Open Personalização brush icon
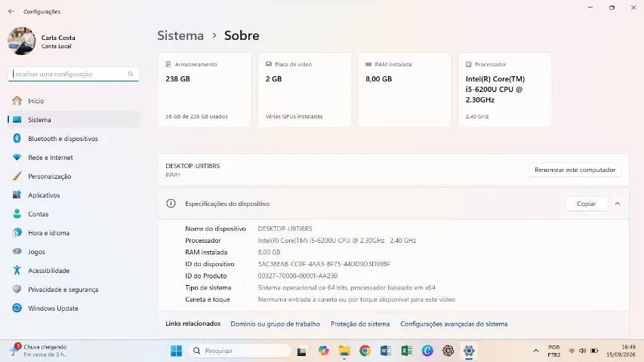This screenshot has width=644, height=362. 17,176
